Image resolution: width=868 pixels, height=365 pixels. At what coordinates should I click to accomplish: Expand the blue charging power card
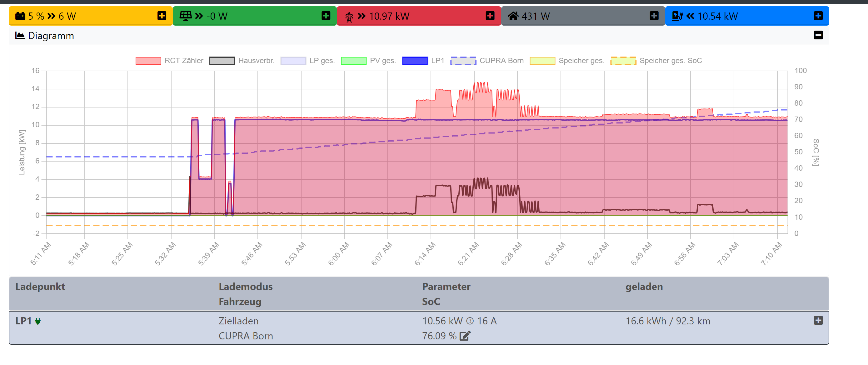(818, 16)
